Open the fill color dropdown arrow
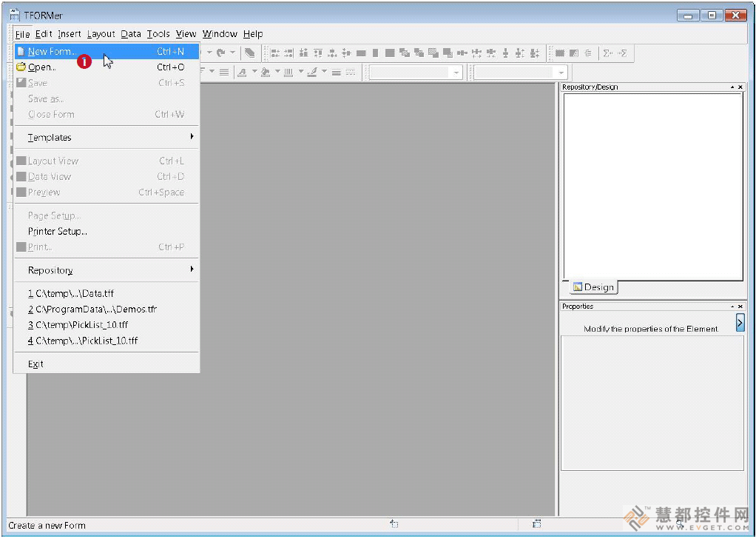The height and width of the screenshot is (539, 756). (277, 72)
